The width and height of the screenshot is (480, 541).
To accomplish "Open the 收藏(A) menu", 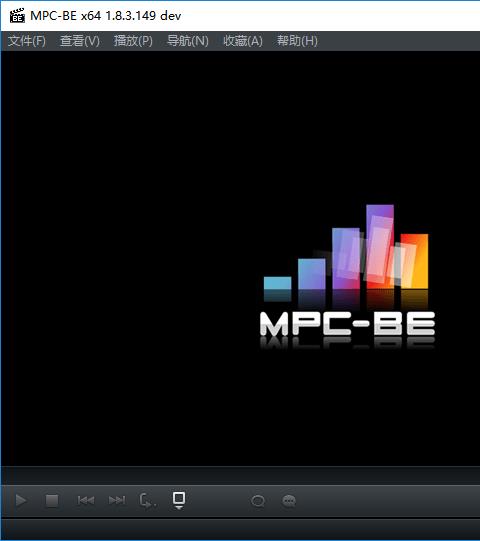I will click(243, 41).
